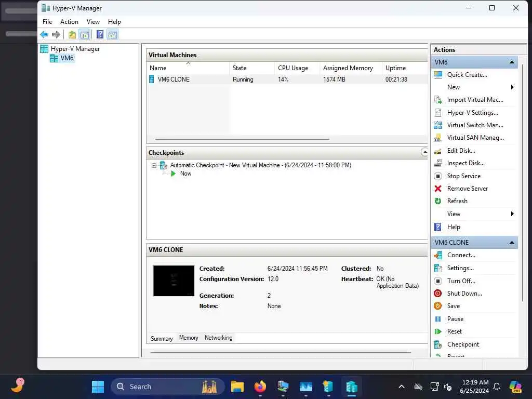Sort by State column header

click(252, 68)
